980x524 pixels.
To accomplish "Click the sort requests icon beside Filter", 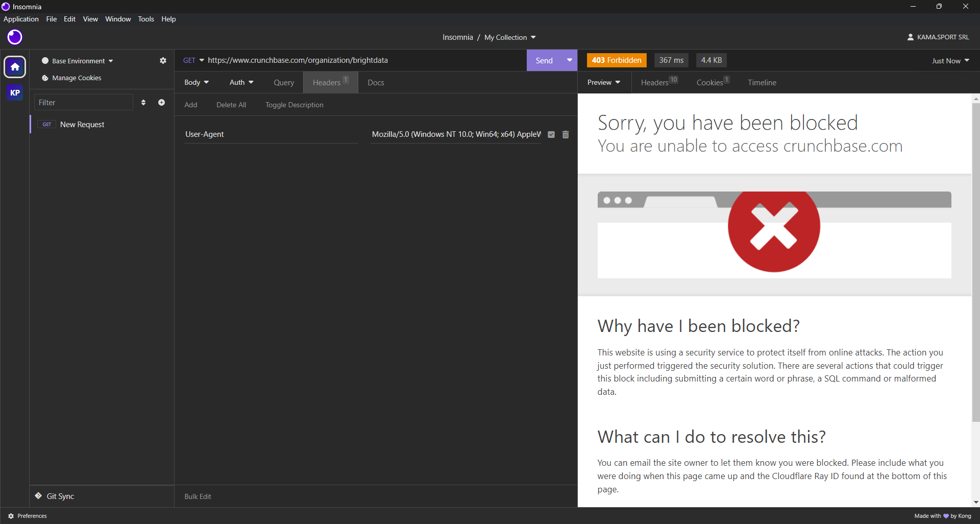I will [143, 102].
